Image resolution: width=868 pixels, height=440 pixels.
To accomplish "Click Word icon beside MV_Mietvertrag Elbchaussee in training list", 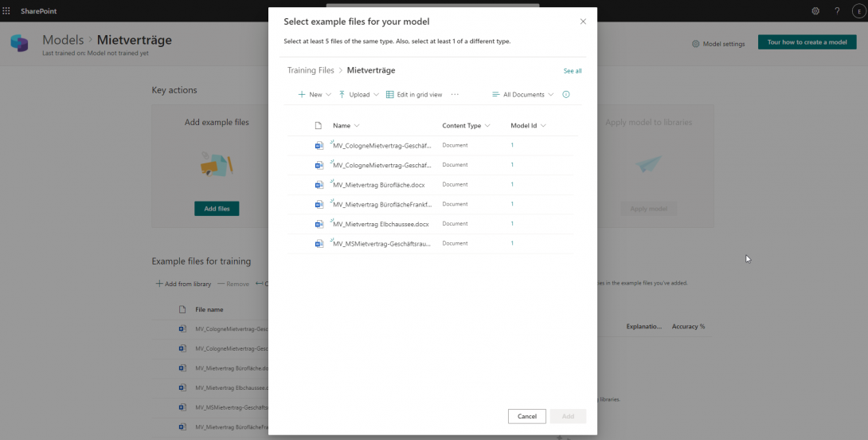I will pos(182,387).
